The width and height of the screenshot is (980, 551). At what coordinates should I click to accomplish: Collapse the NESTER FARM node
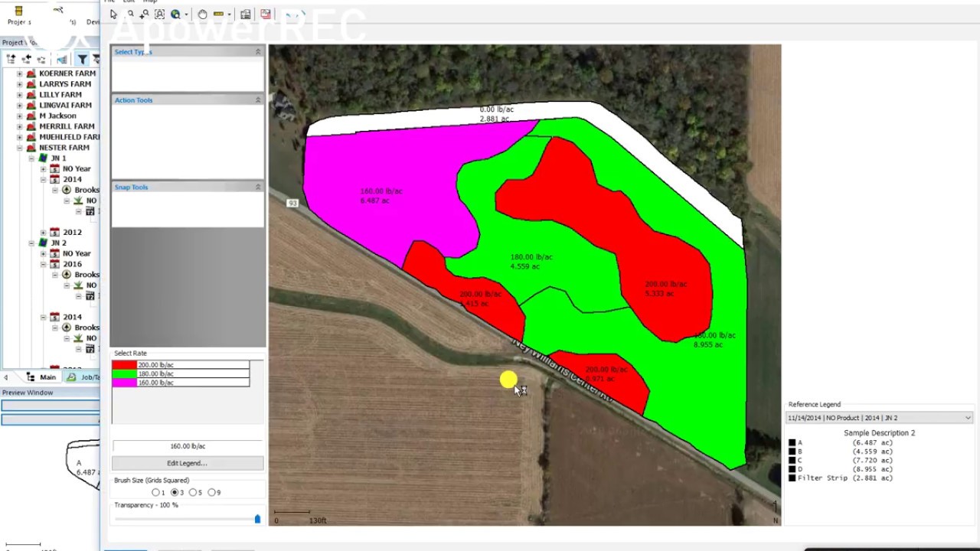[x=20, y=148]
